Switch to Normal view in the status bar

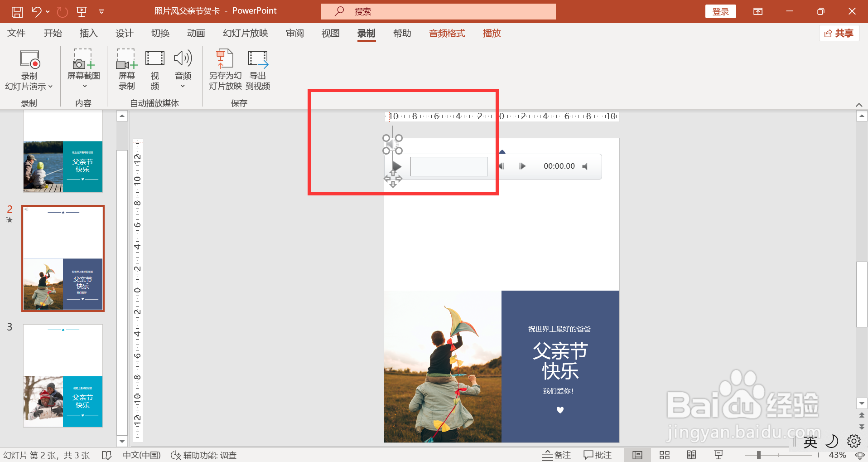(637, 455)
